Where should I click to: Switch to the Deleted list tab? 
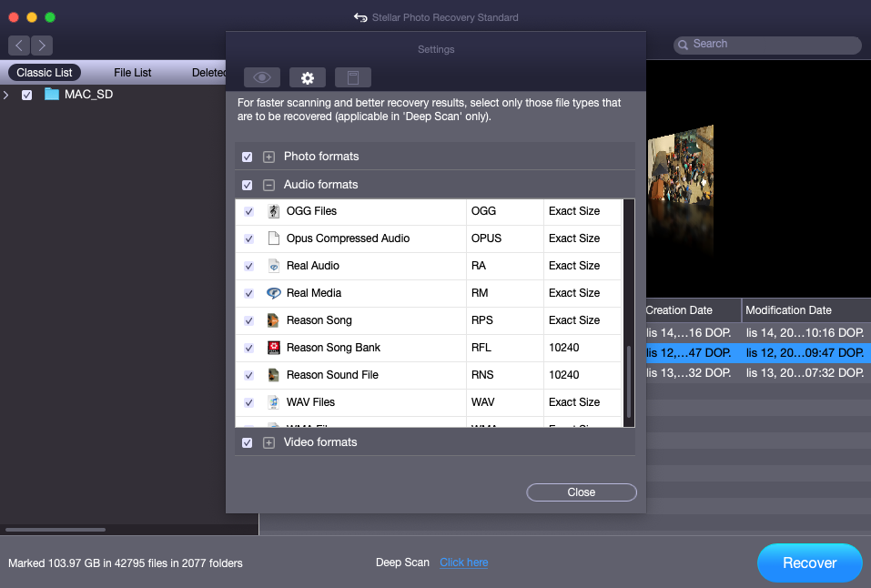tap(208, 72)
